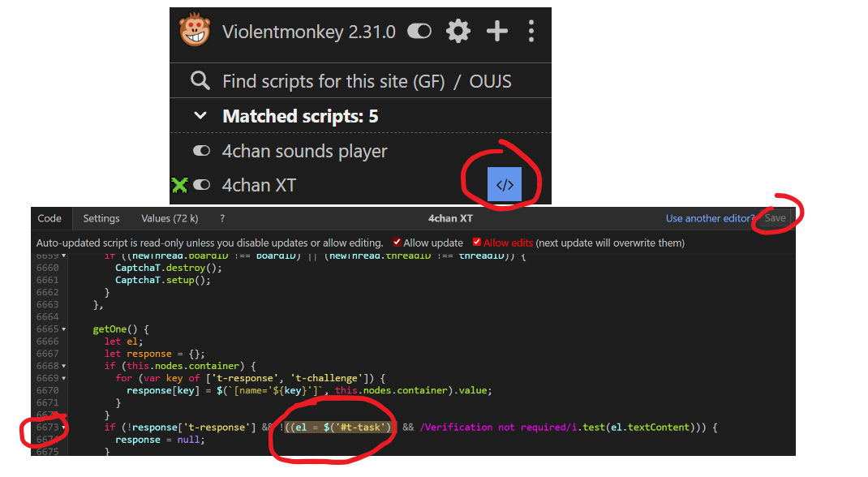Toggle the 4chan sounds player script
Image resolution: width=868 pixels, height=477 pixels.
201,151
